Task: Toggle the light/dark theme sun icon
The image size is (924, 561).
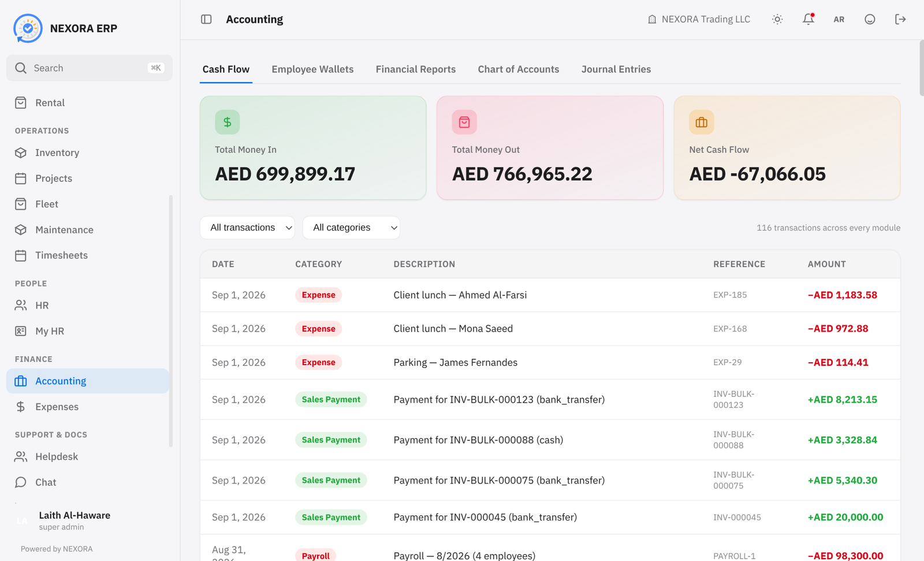Action: [777, 19]
